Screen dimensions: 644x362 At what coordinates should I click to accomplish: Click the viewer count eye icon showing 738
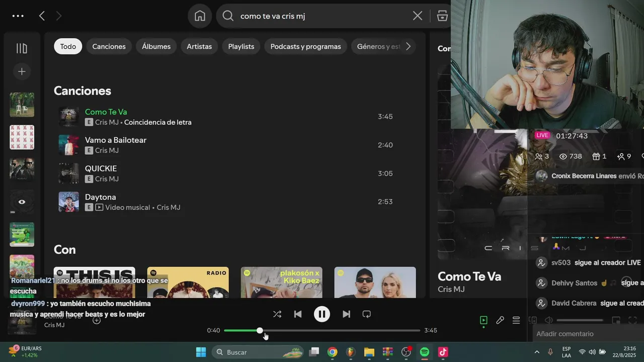pos(563,156)
